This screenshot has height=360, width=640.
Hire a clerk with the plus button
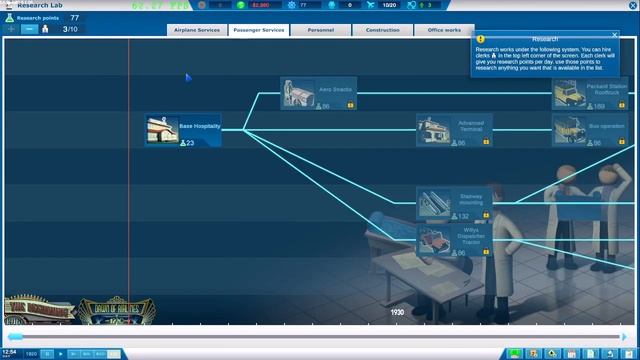click(11, 29)
